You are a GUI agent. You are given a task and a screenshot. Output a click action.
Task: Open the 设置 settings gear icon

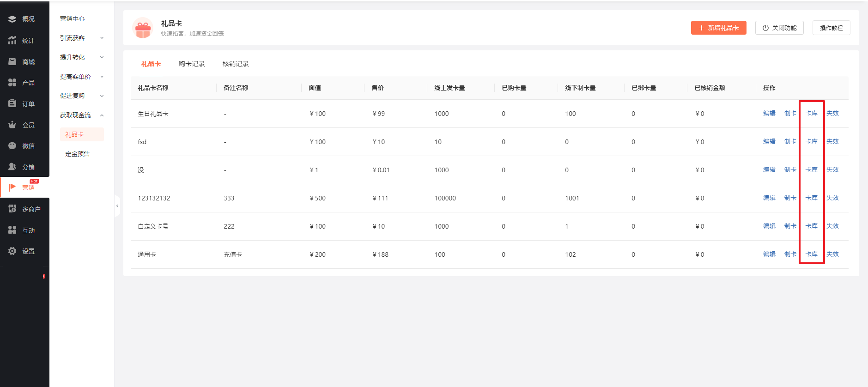click(12, 251)
